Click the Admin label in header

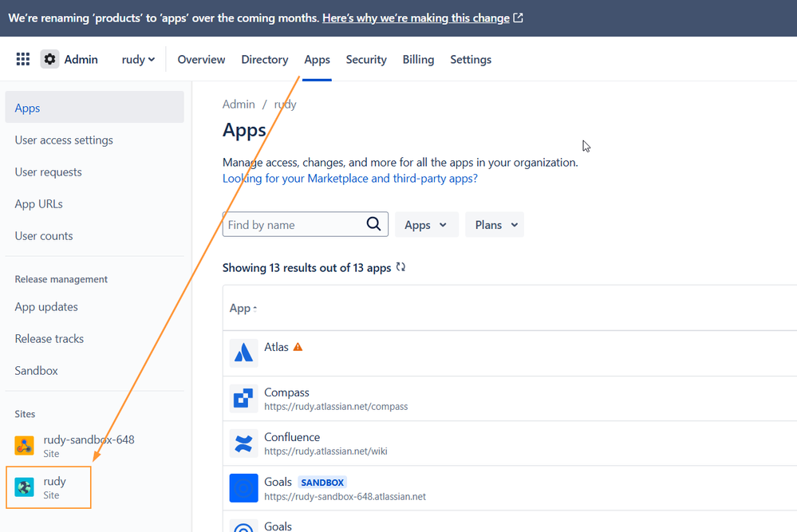click(81, 60)
